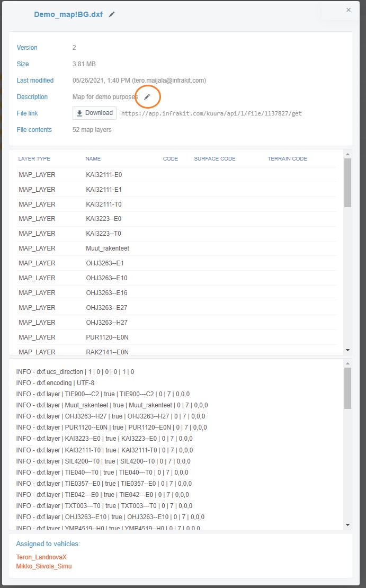366x588 pixels.
Task: Edit the description via pencil icon
Action: click(x=147, y=97)
